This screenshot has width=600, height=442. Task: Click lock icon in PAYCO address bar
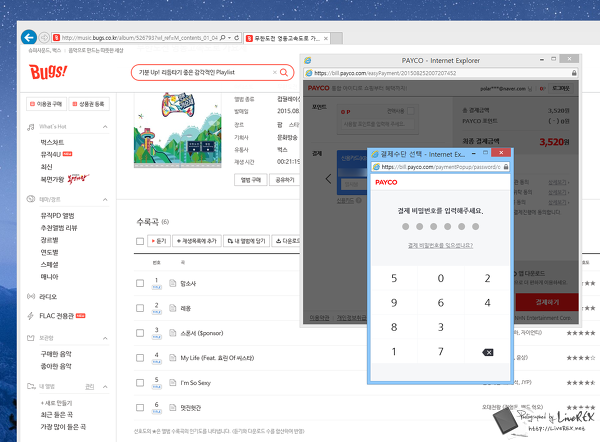click(574, 73)
